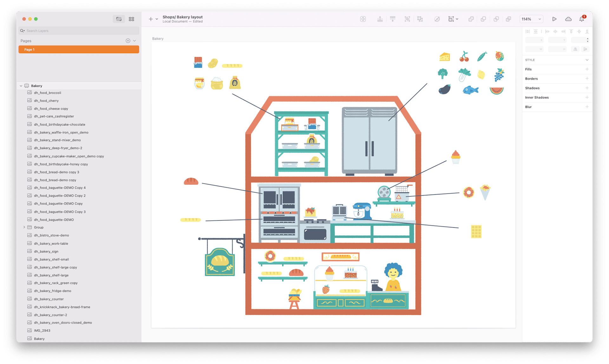Add a new page with the plus icon
The image size is (609, 364).
click(x=128, y=41)
